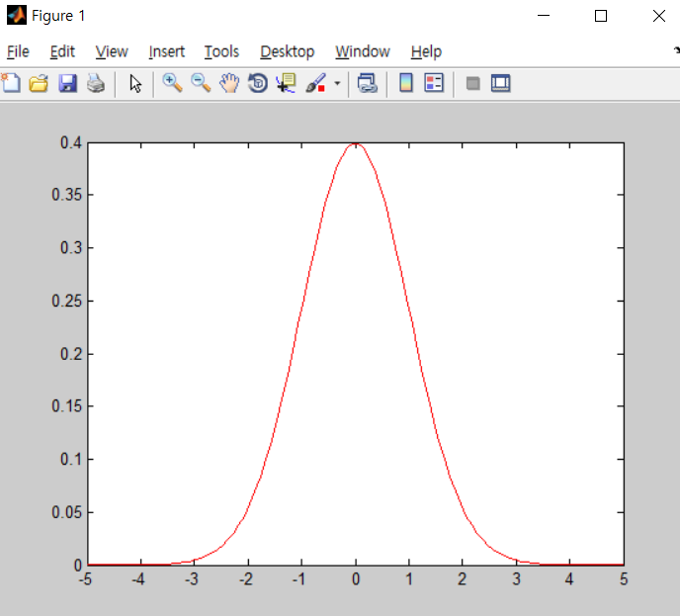Click the Show Plot Tools and Dock Figure icon
Viewport: 680px width, 616px height.
coord(500,83)
